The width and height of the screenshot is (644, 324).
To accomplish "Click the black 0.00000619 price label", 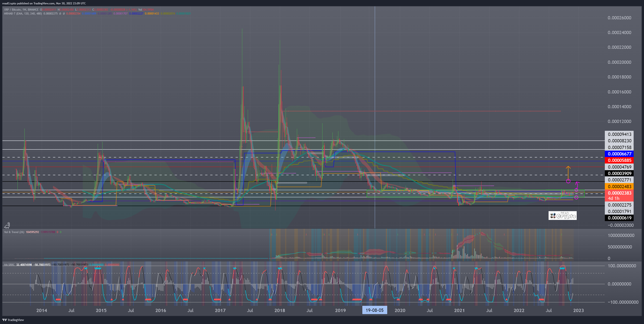I will pos(619,218).
